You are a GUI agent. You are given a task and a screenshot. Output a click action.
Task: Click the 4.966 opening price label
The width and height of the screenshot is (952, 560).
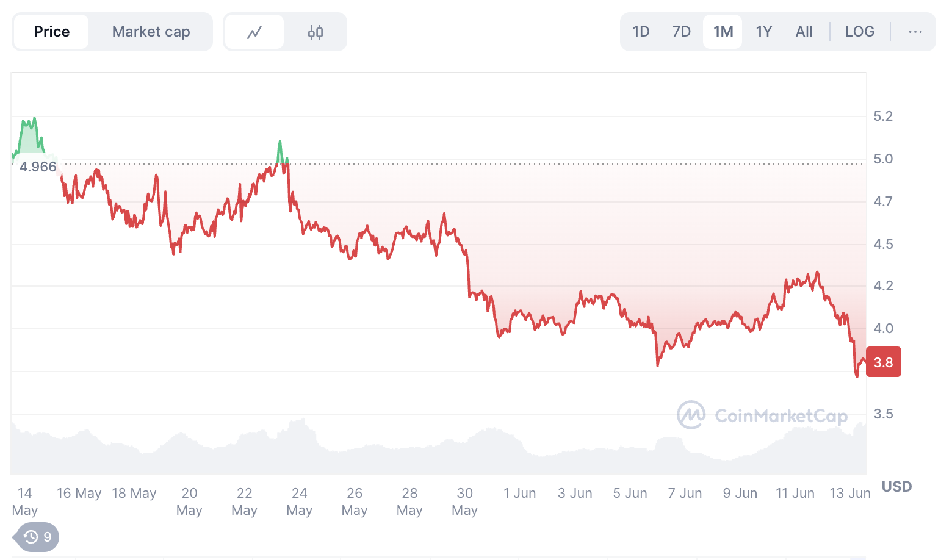click(x=38, y=167)
